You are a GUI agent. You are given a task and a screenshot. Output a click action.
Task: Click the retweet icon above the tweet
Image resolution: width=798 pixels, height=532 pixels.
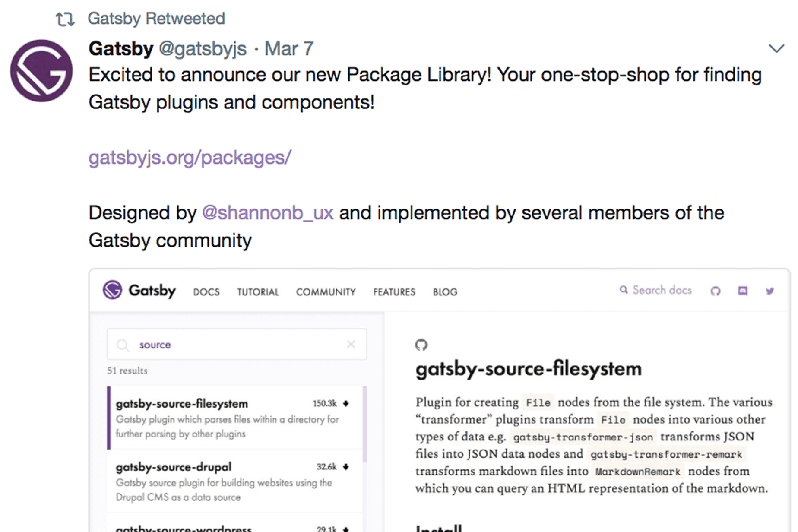click(x=65, y=19)
